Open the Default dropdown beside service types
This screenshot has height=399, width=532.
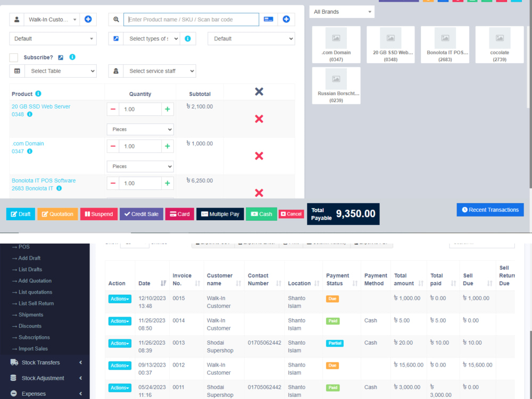[251, 39]
